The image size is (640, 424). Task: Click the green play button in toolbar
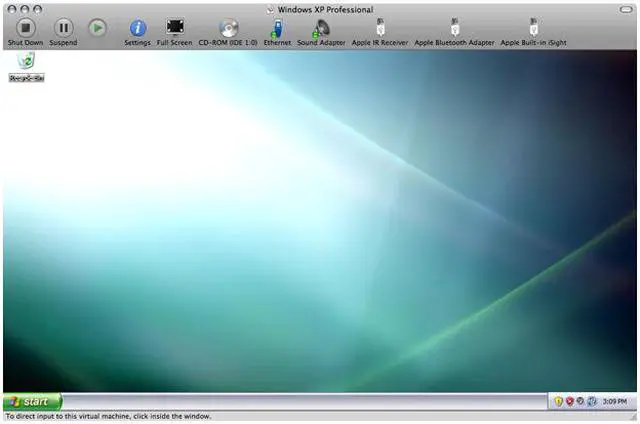pos(98,28)
